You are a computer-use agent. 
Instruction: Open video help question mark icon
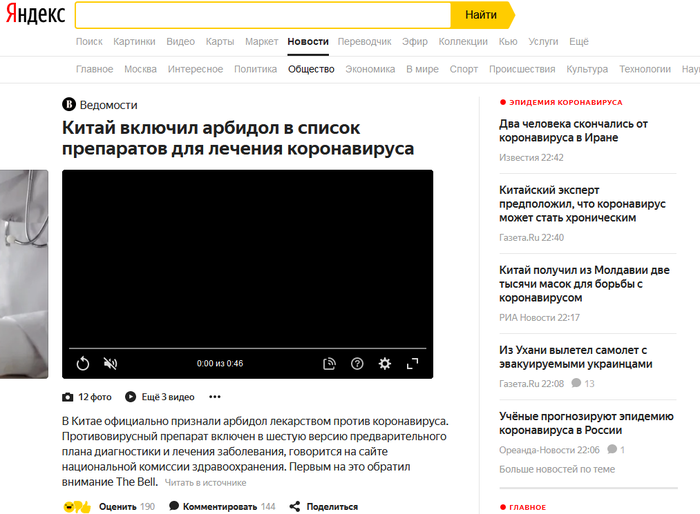tap(357, 364)
